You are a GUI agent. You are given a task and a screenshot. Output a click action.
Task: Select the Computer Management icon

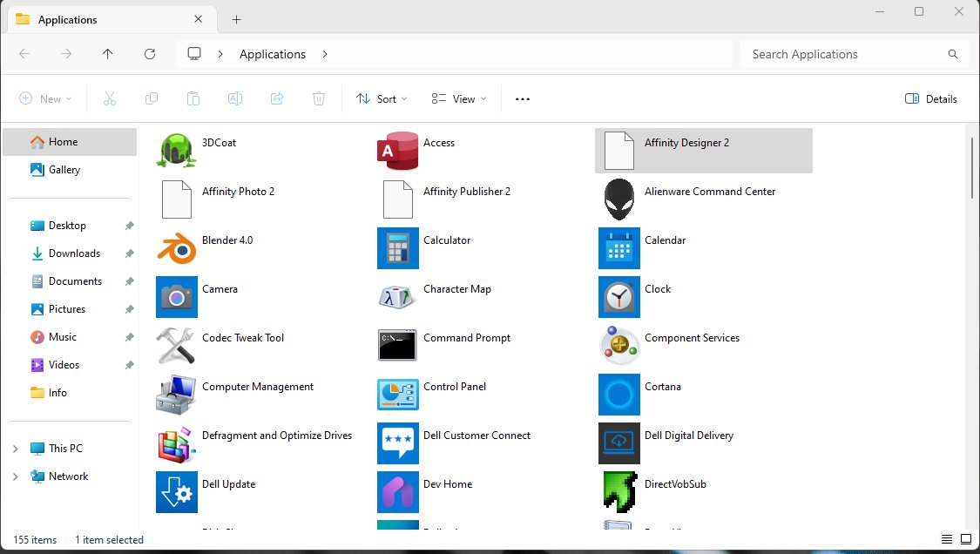pos(176,394)
